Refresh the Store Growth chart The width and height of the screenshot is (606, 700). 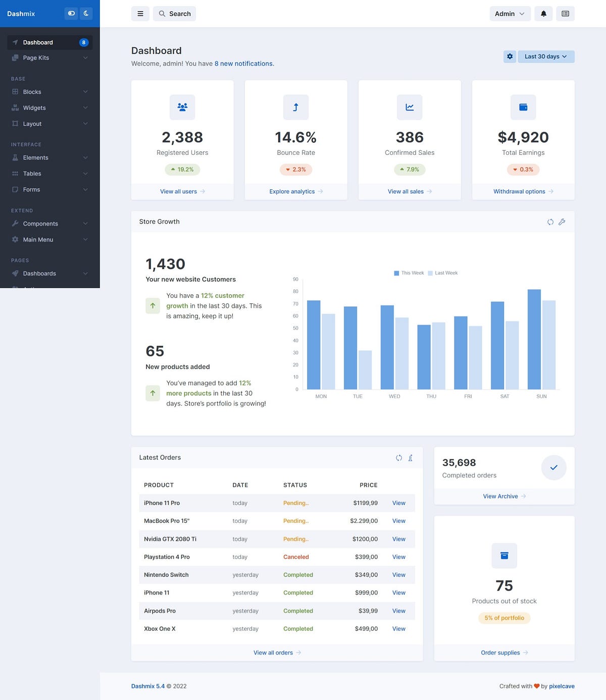(550, 222)
